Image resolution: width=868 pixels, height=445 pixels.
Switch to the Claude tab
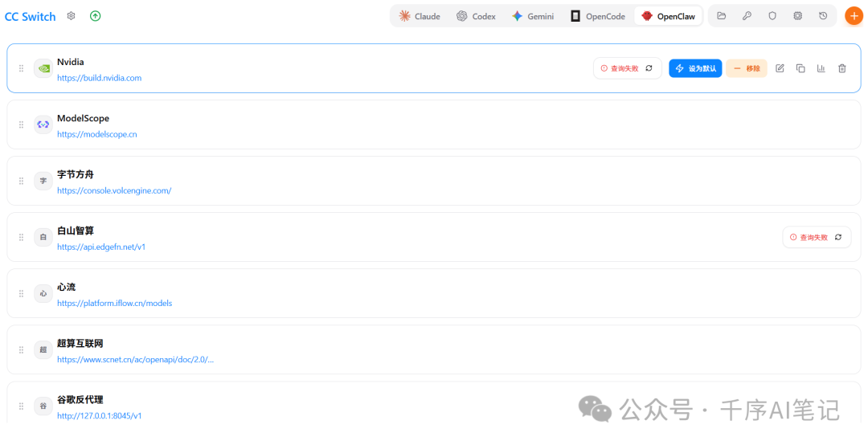420,16
